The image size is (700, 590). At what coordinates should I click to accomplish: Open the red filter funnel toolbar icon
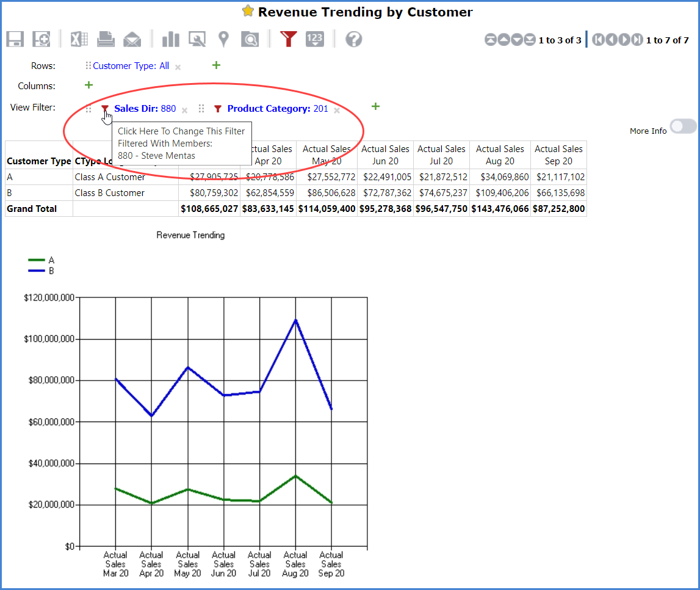(x=289, y=39)
